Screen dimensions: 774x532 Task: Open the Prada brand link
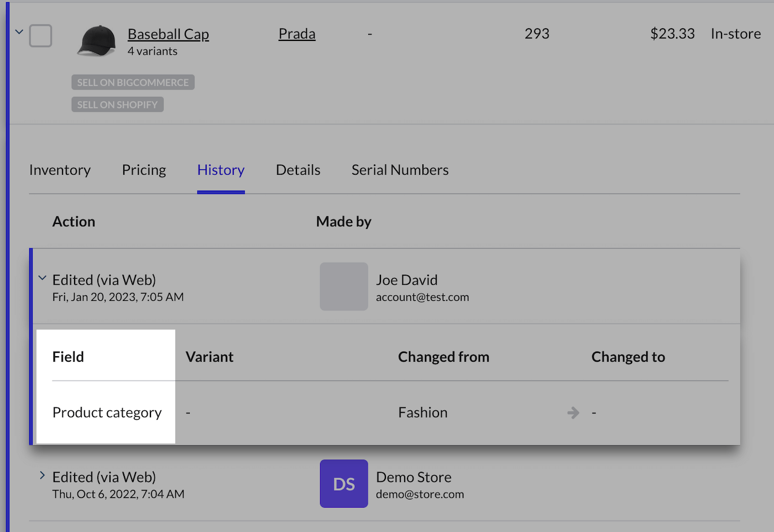coord(297,34)
